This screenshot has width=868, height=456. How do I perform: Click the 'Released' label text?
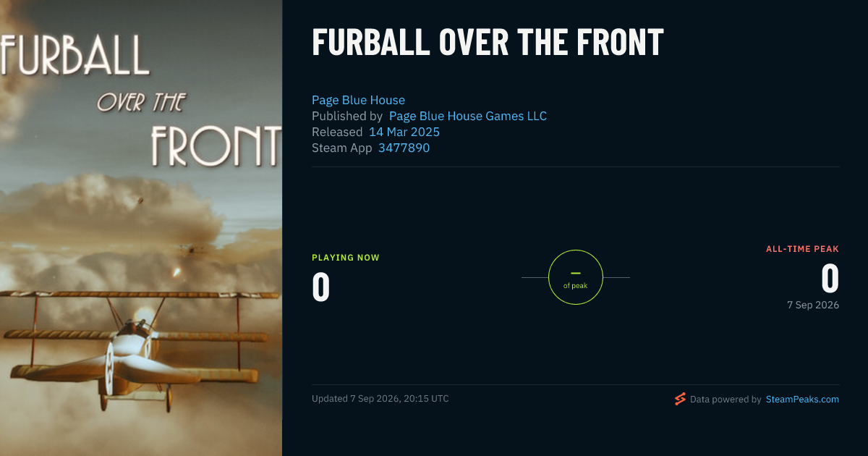pos(337,132)
